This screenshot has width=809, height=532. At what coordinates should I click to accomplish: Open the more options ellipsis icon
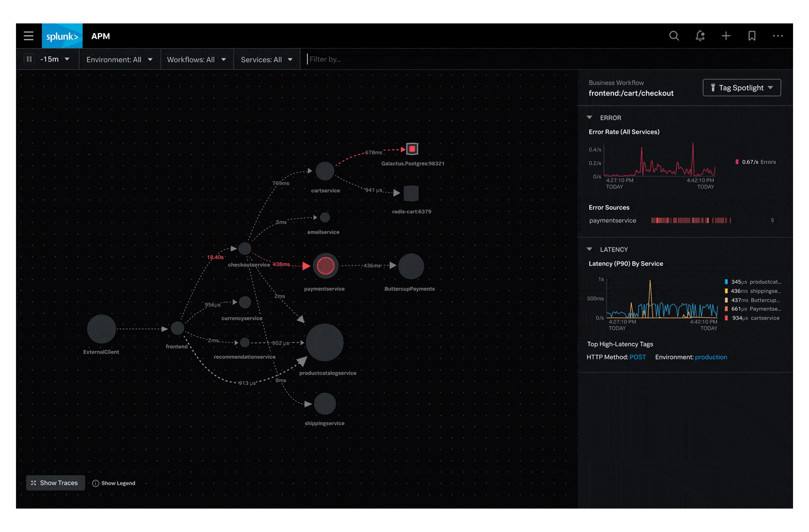(x=778, y=36)
